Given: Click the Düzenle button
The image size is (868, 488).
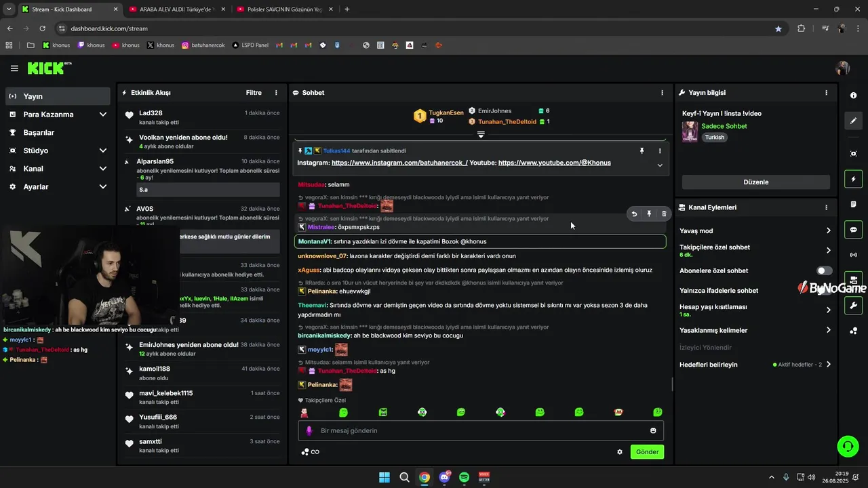Looking at the screenshot, I should pyautogui.click(x=755, y=182).
